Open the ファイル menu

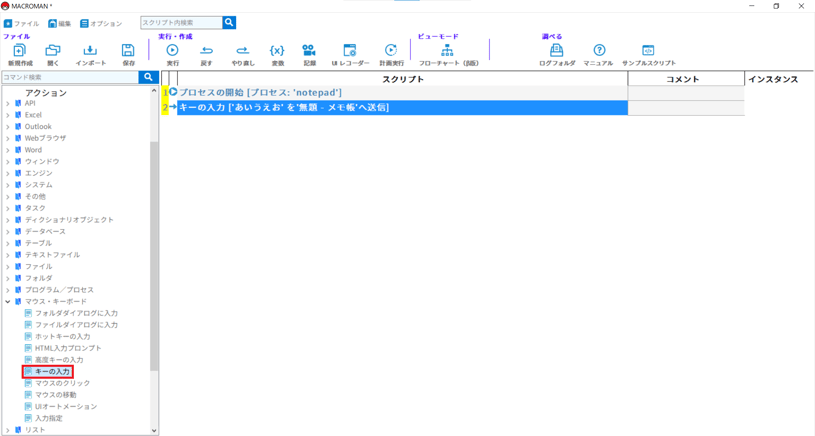tap(21, 23)
